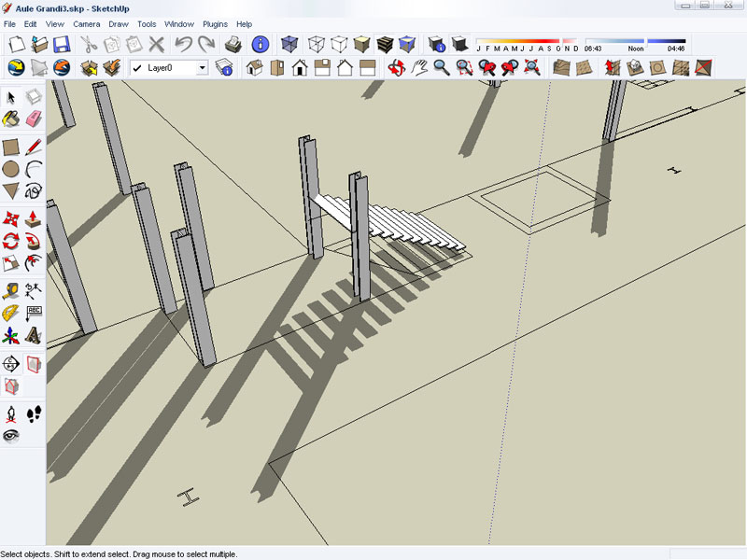Open the Plugins menu
Image resolution: width=747 pixels, height=560 pixels.
pyautogui.click(x=215, y=23)
